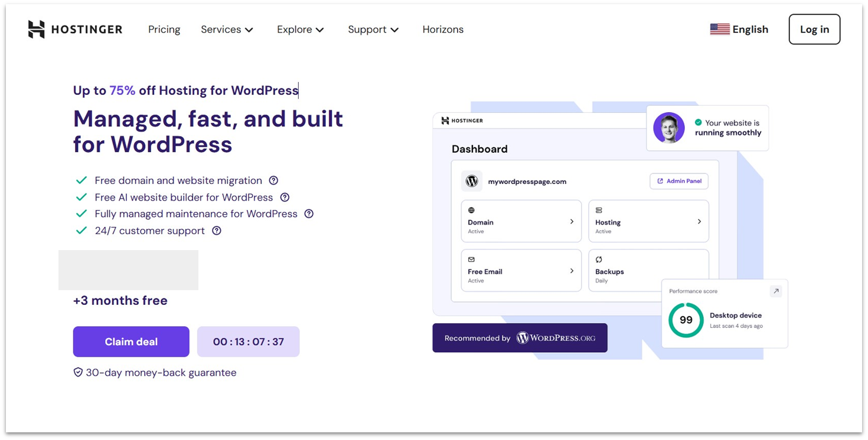Open the Horizons page
The image size is (868, 440).
(x=443, y=29)
